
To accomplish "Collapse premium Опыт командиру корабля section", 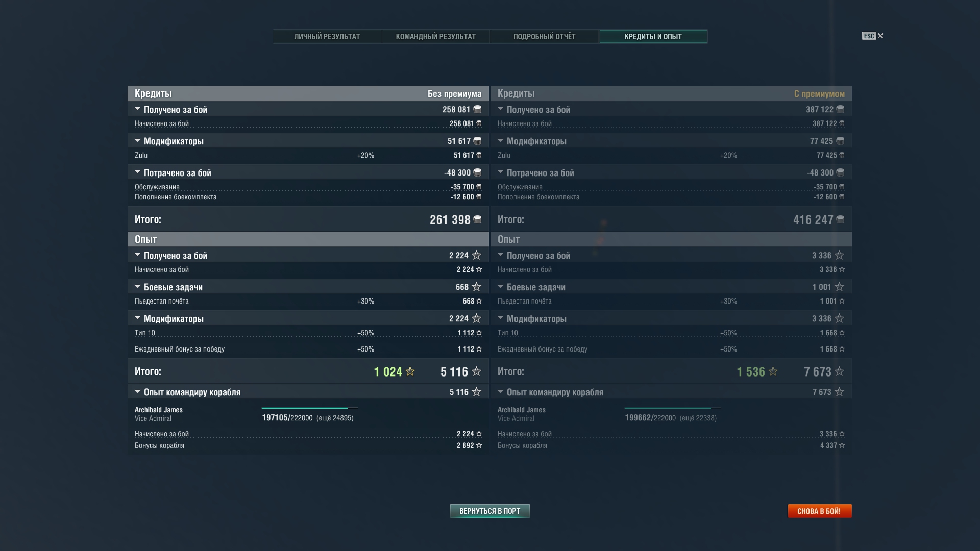I will click(x=500, y=392).
